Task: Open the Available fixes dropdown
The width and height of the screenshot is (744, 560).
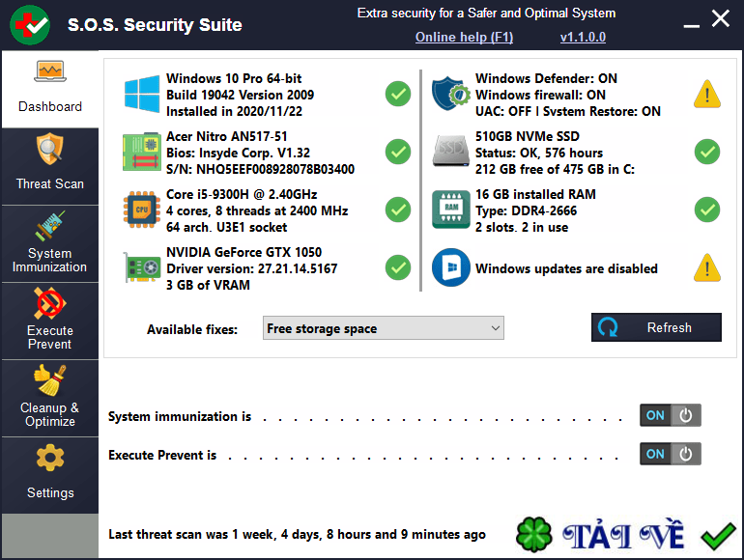Action: pyautogui.click(x=384, y=328)
